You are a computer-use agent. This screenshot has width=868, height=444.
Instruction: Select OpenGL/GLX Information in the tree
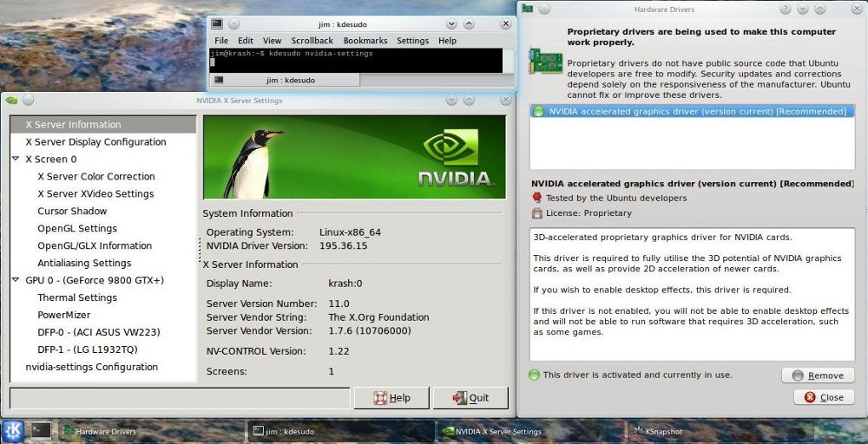coord(95,246)
